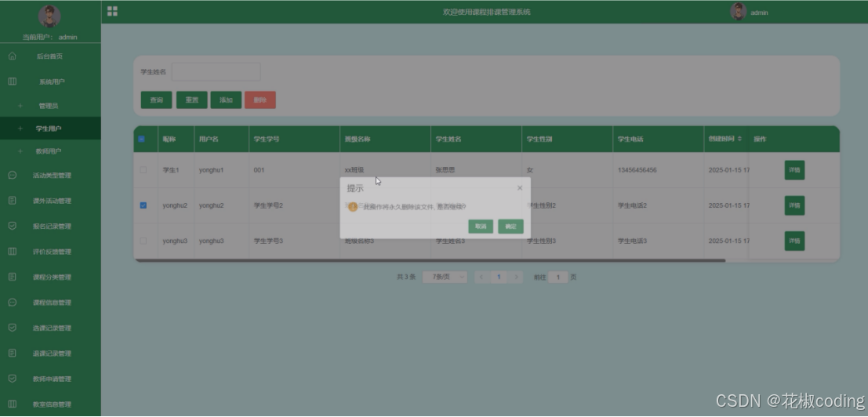Click the sidebar admin avatar picture
The width and height of the screenshot is (868, 417).
[x=49, y=16]
